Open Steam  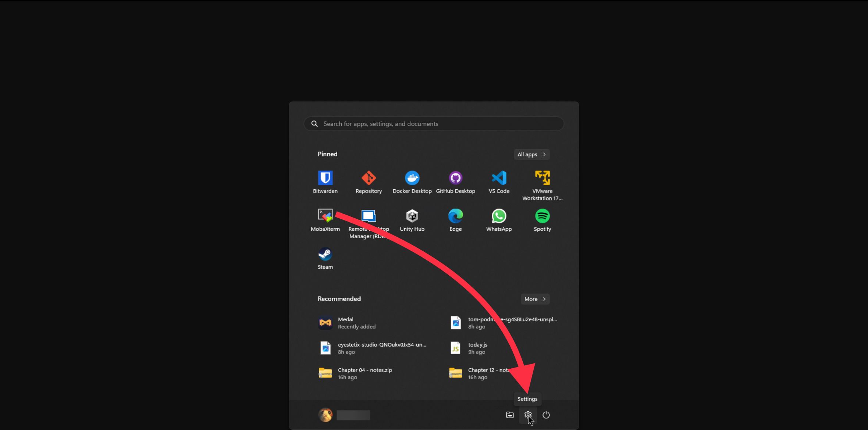[x=325, y=257]
